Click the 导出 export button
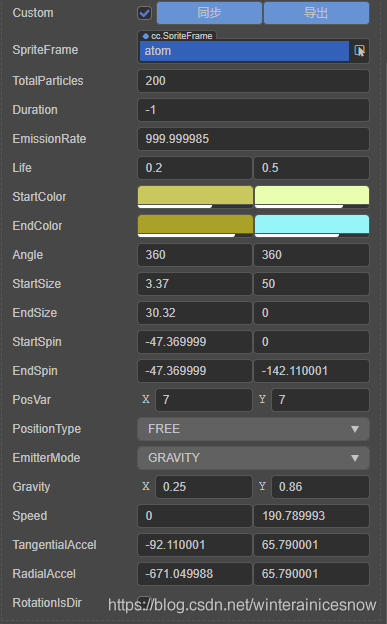The image size is (387, 624). tap(316, 13)
